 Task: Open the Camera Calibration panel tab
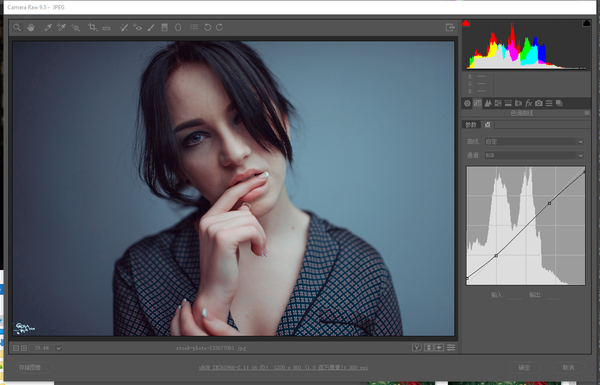pyautogui.click(x=539, y=103)
